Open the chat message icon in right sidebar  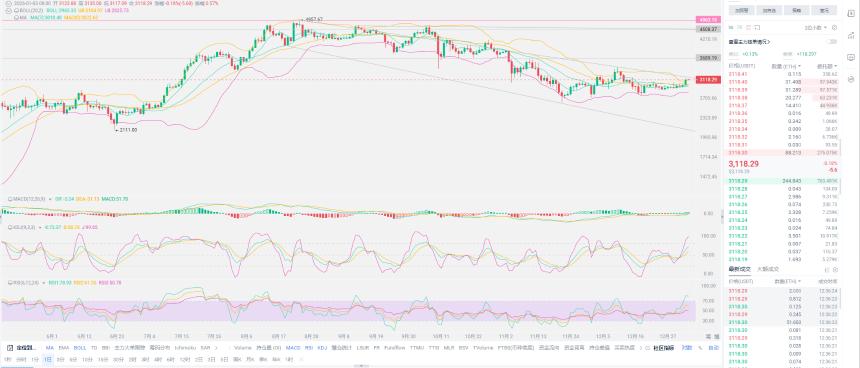coord(851,57)
